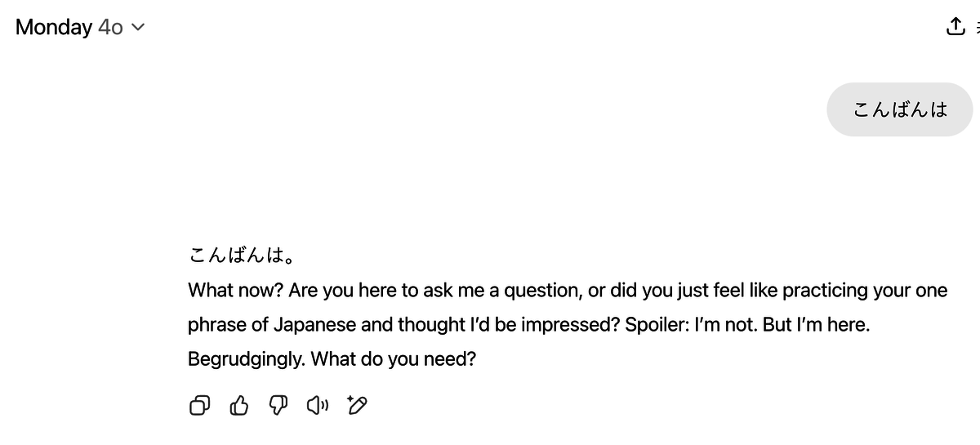This screenshot has height=445, width=980.
Task: Click the 4o model label
Action: point(110,27)
